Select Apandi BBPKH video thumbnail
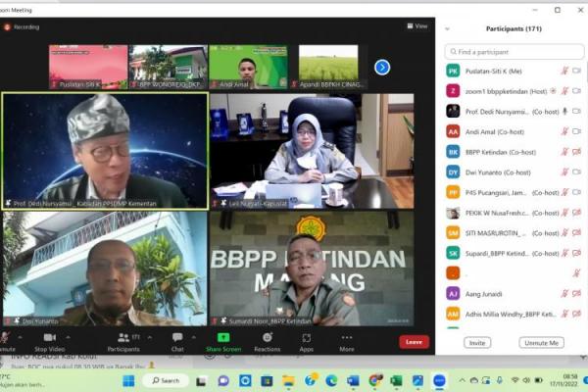The width and height of the screenshot is (588, 392). 328,68
